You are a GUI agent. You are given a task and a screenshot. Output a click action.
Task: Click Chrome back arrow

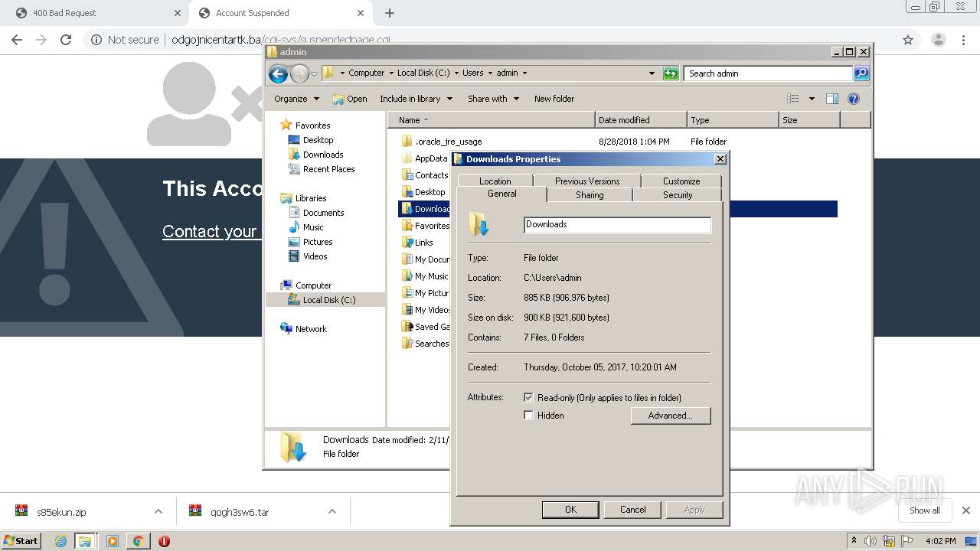coord(17,40)
